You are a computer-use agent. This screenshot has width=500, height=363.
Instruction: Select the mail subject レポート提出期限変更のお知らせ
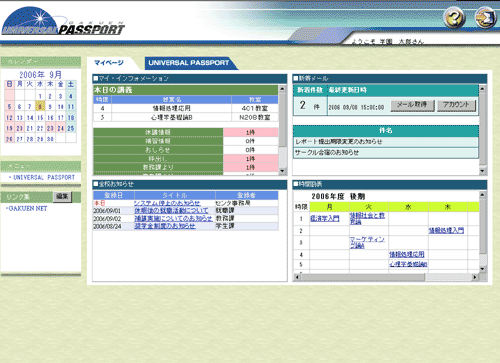point(386,142)
